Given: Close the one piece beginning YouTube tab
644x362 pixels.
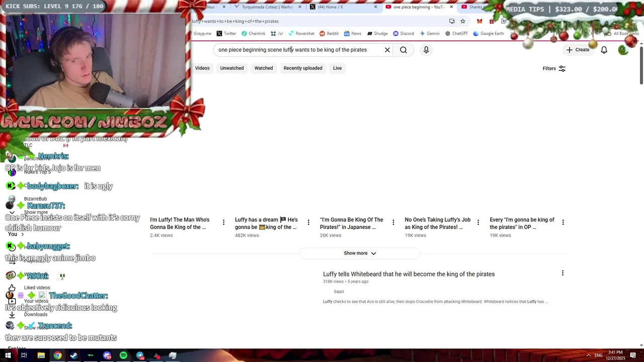Looking at the screenshot, I should [x=451, y=7].
